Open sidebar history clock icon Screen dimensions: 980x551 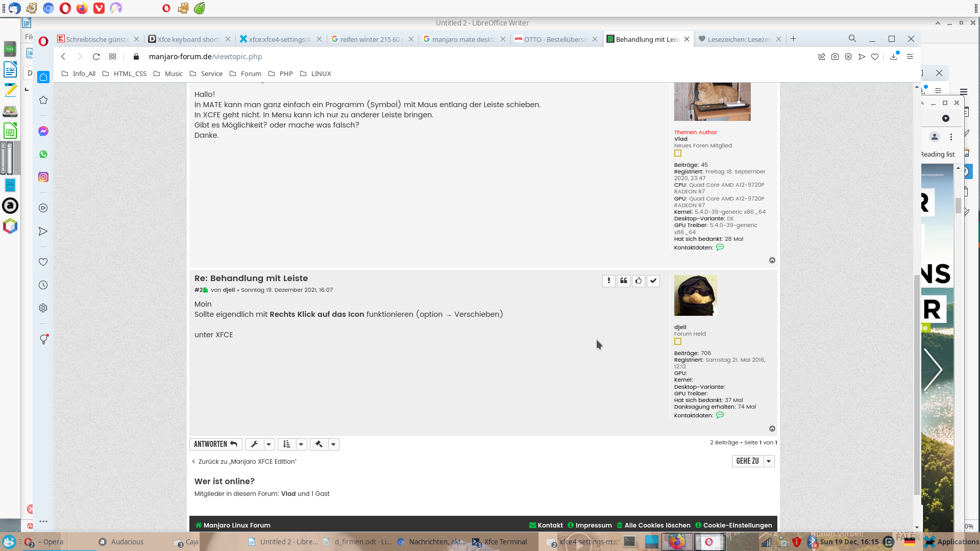[x=43, y=285]
